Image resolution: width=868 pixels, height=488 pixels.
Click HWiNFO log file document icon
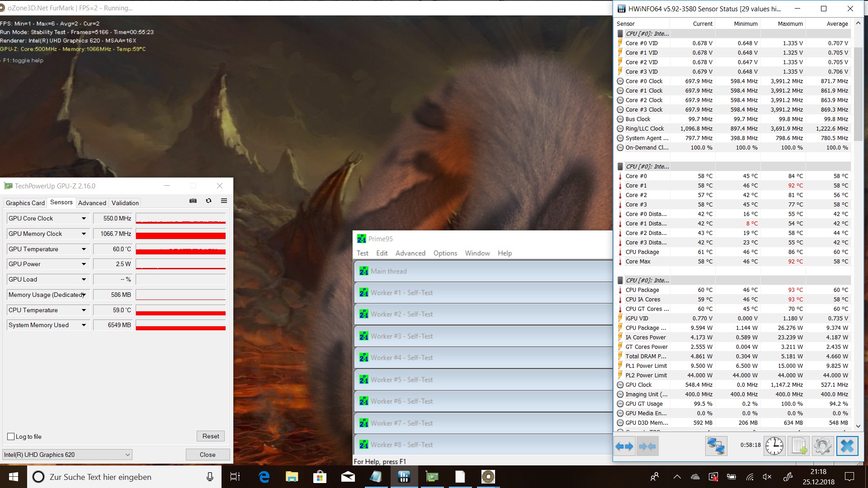(x=799, y=446)
